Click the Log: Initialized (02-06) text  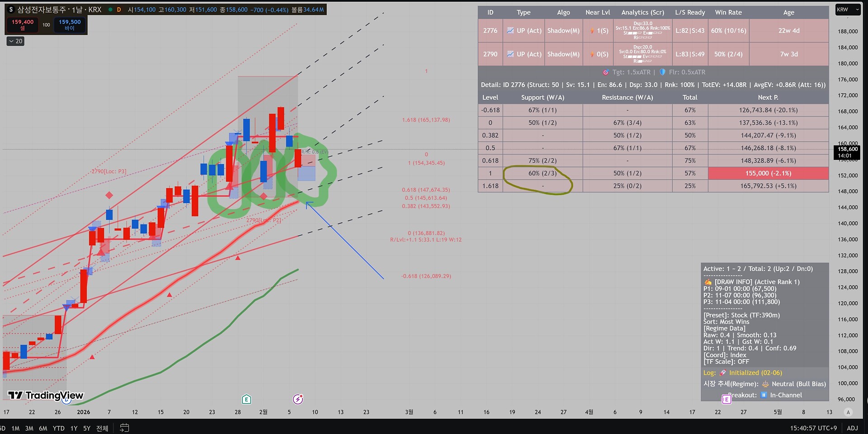(743, 373)
